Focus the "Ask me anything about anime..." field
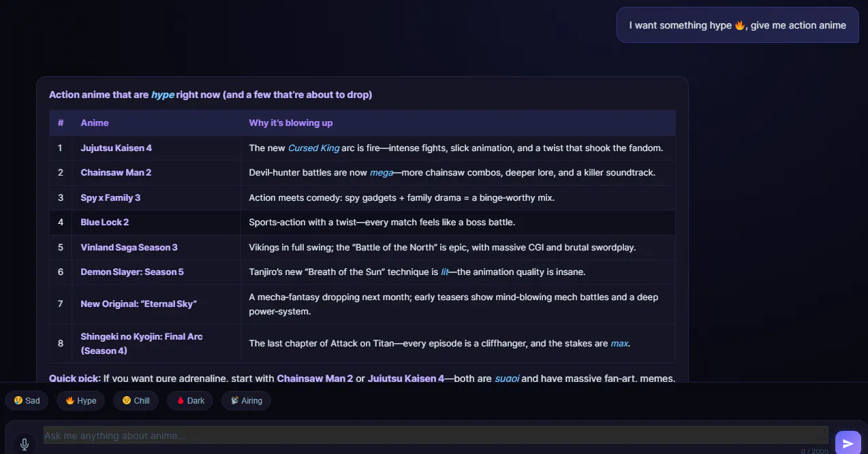868x454 pixels. pos(436,436)
